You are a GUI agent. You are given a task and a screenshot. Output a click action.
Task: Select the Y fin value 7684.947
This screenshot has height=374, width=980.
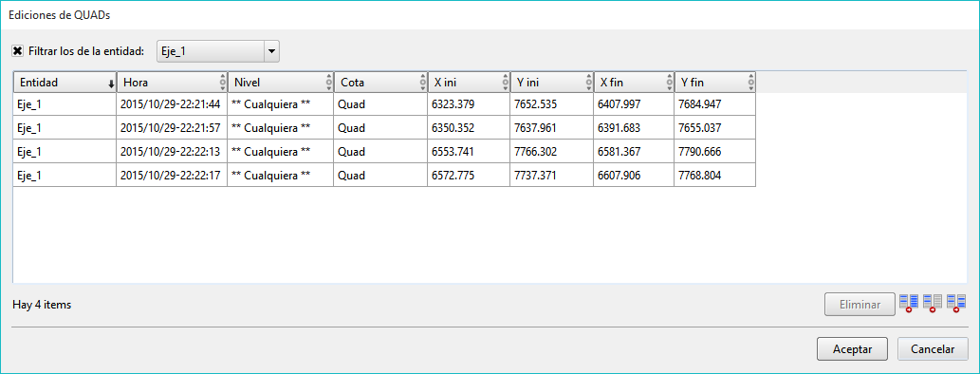(x=715, y=104)
